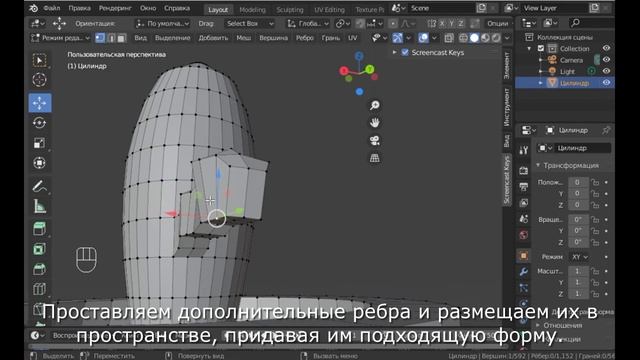Toggle proportional editing button
640x360 pixels.
(x=393, y=24)
